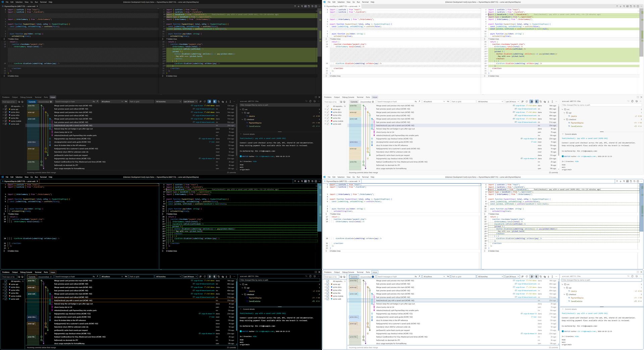Click Find repo input in top-left dark window
644x350 pixels.
[x=9, y=102]
